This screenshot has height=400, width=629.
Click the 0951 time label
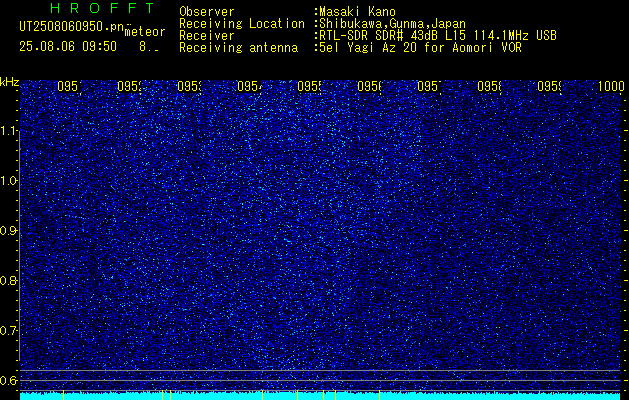[x=69, y=87]
